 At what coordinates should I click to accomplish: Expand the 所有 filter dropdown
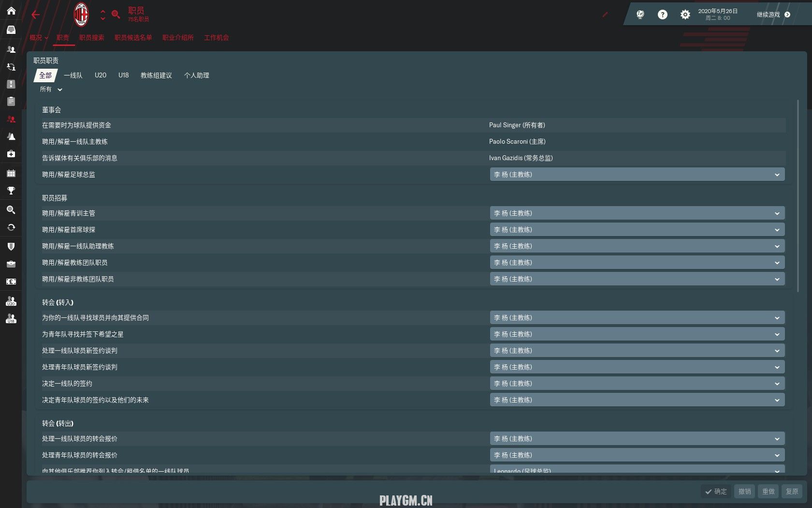(51, 90)
